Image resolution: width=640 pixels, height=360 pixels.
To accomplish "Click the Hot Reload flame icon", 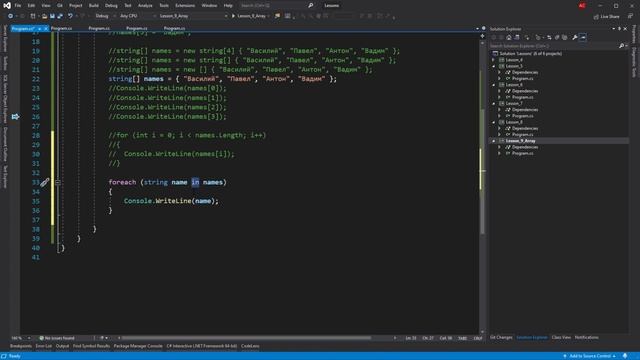I will pyautogui.click(x=278, y=16).
